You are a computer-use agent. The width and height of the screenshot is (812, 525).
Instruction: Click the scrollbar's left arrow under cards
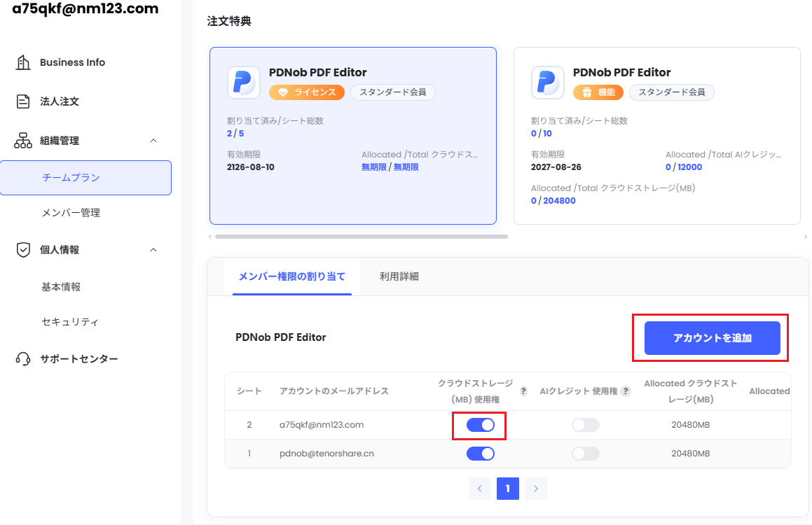click(x=209, y=237)
